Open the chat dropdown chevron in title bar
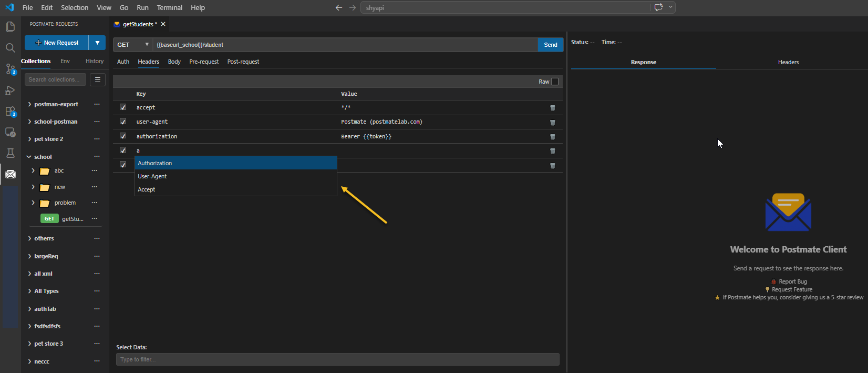 tap(670, 7)
